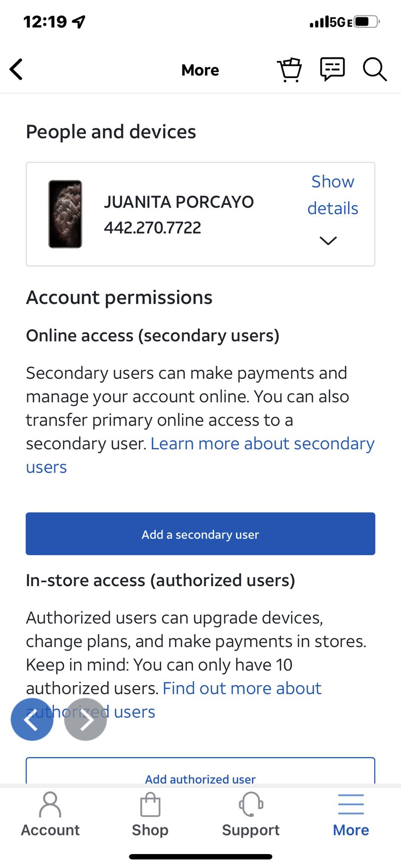
Task: Open Learn more about secondary users link
Action: 200,455
